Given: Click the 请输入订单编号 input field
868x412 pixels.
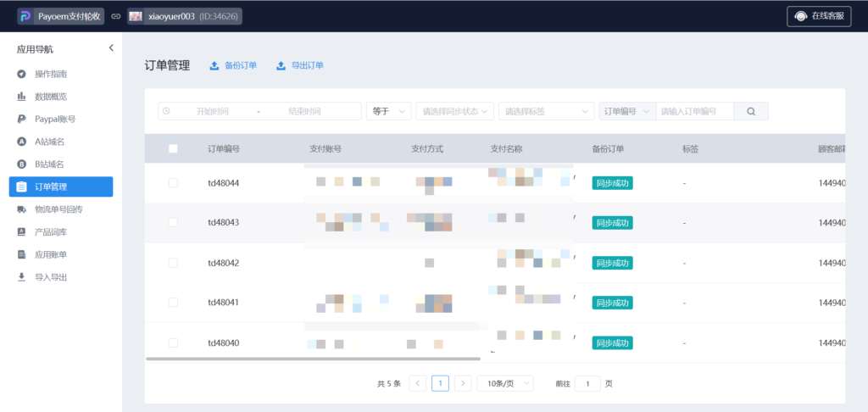Looking at the screenshot, I should pyautogui.click(x=694, y=111).
